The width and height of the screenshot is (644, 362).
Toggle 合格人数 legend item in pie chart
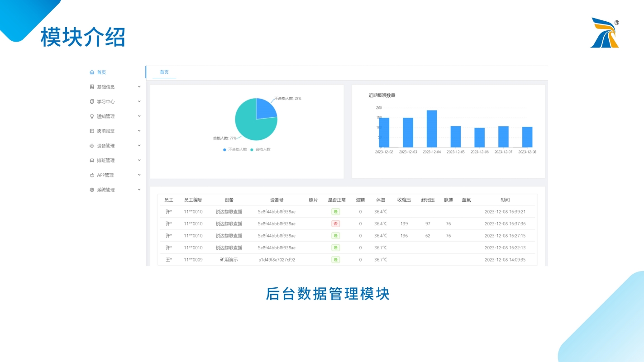260,149
